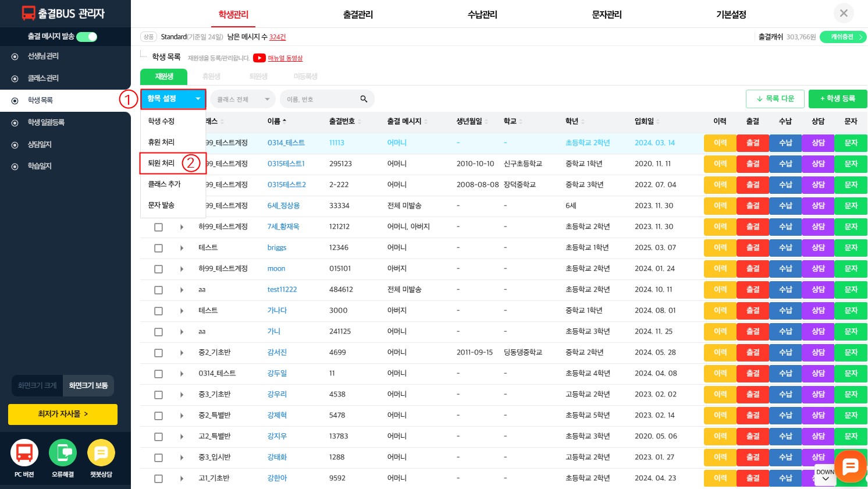Click the 이름, 번호 search field
Screen dimensions: 868x489
(320, 99)
